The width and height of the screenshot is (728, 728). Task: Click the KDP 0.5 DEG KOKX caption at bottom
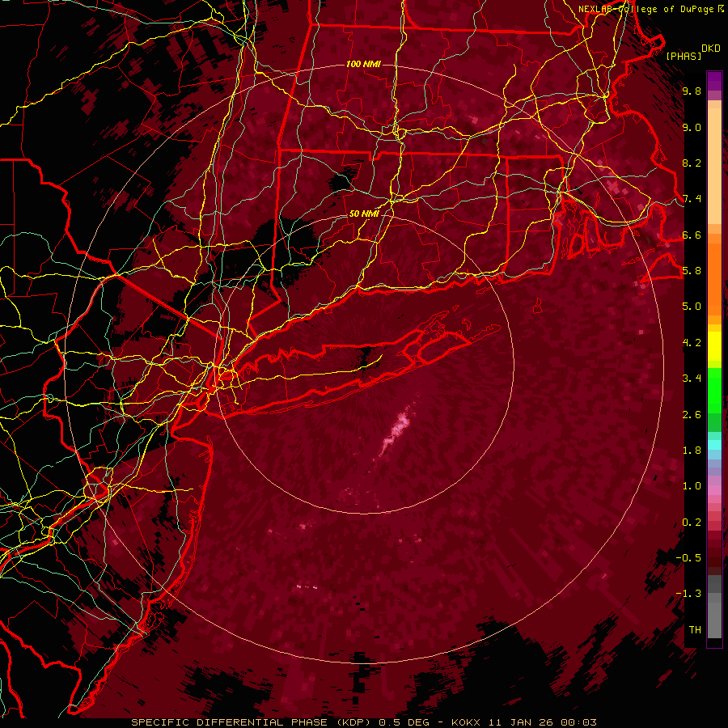coord(364,722)
